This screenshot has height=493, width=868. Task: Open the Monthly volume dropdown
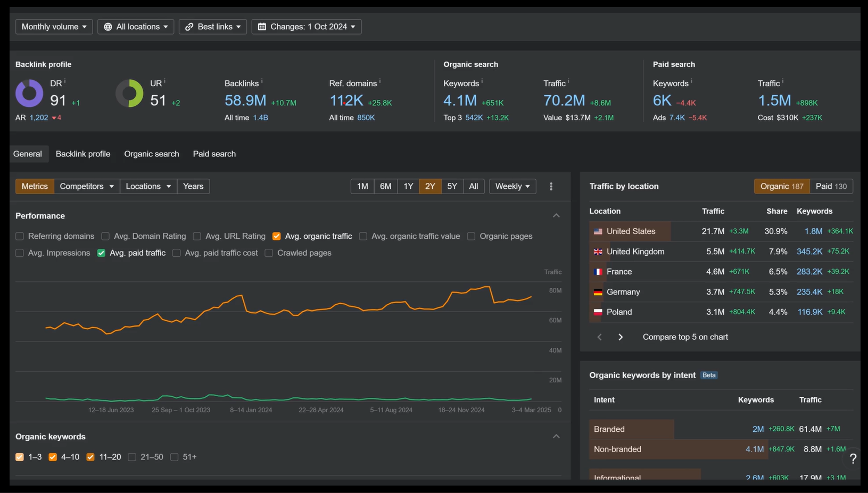(x=54, y=27)
